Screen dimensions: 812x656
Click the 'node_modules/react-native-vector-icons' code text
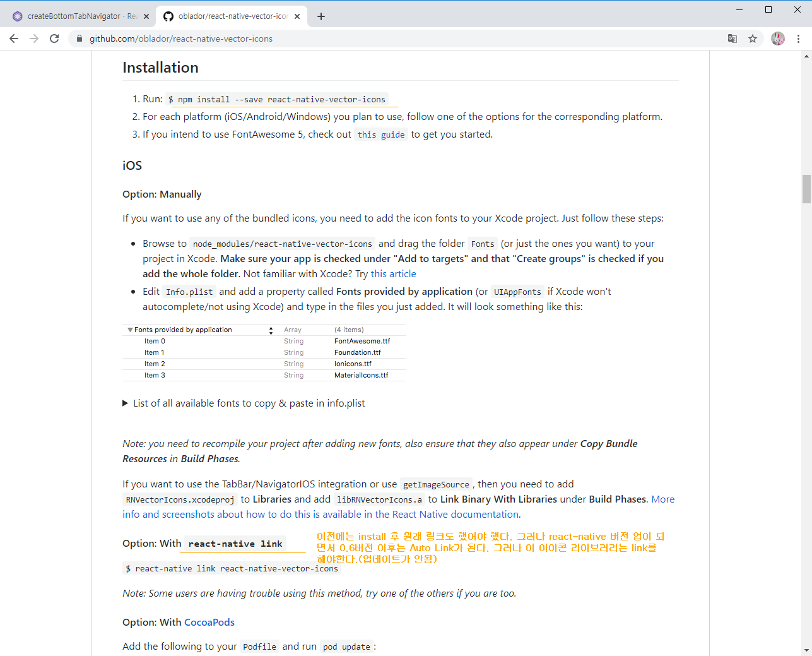(283, 244)
